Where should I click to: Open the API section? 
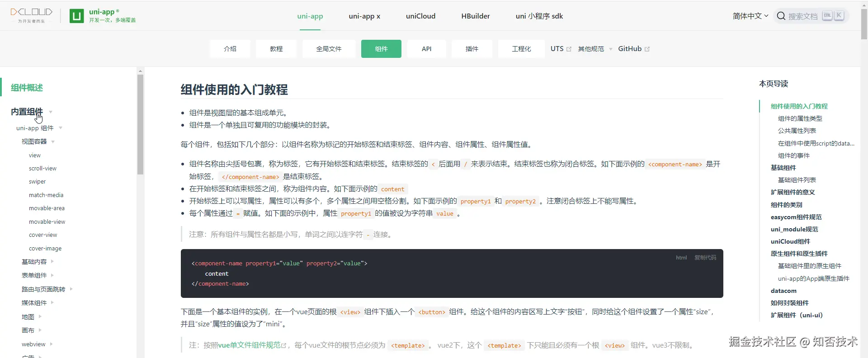tap(427, 49)
